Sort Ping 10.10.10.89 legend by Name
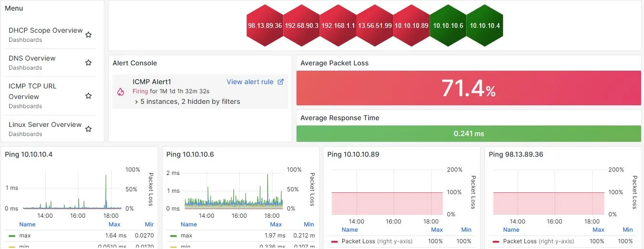Image resolution: width=644 pixels, height=249 pixels. click(x=350, y=230)
